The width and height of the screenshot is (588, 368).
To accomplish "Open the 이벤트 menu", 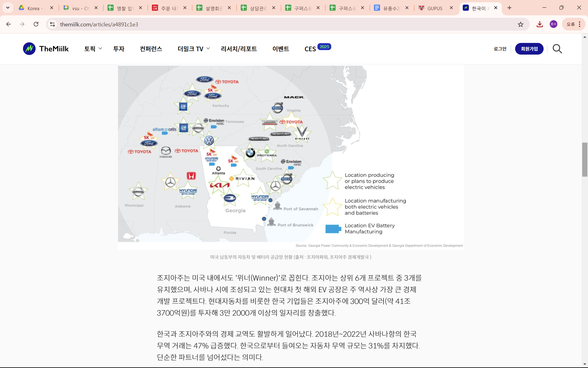I will pos(281,49).
